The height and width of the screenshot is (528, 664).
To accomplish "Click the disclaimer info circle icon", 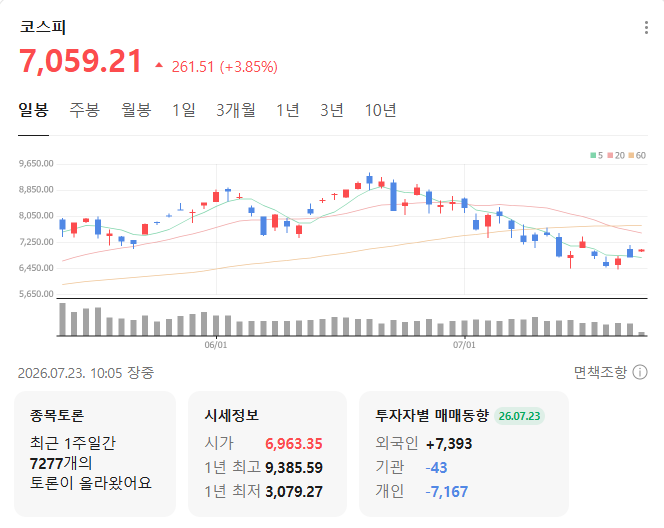I will (x=640, y=372).
